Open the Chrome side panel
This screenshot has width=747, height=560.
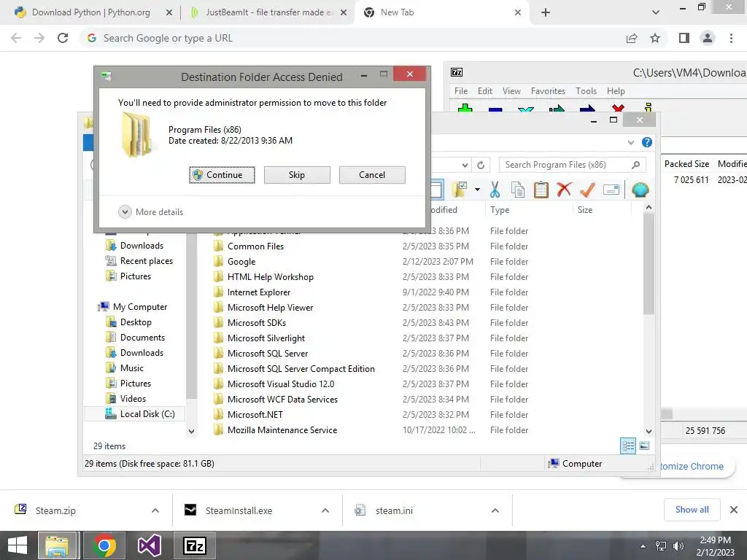(684, 38)
